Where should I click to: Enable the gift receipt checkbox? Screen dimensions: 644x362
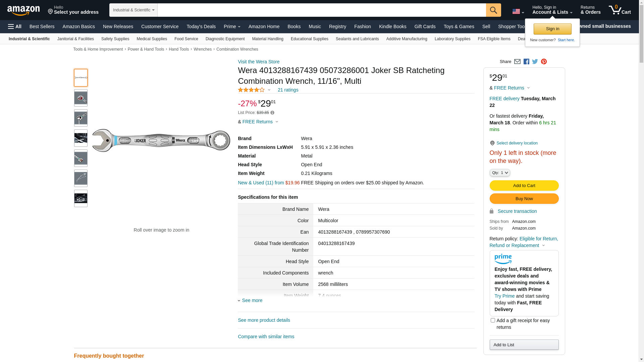click(493, 320)
